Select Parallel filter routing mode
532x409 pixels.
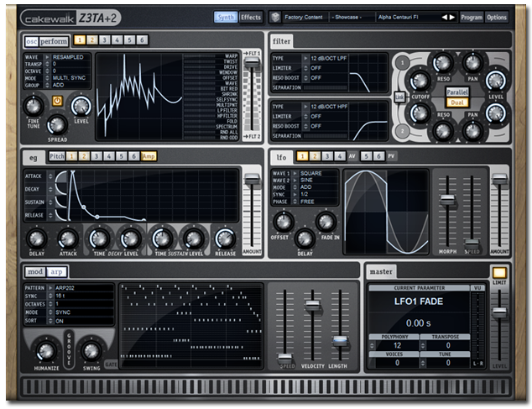pos(457,92)
